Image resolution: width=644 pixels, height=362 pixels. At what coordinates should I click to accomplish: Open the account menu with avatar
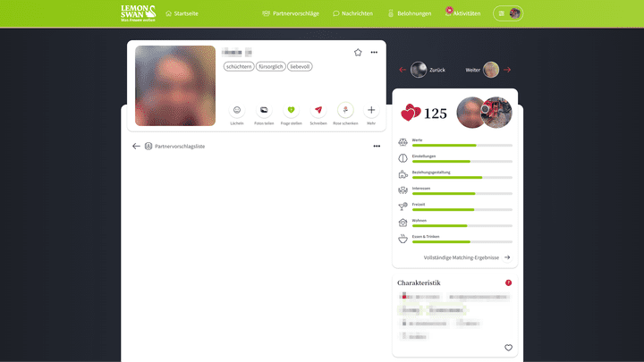[x=508, y=13]
